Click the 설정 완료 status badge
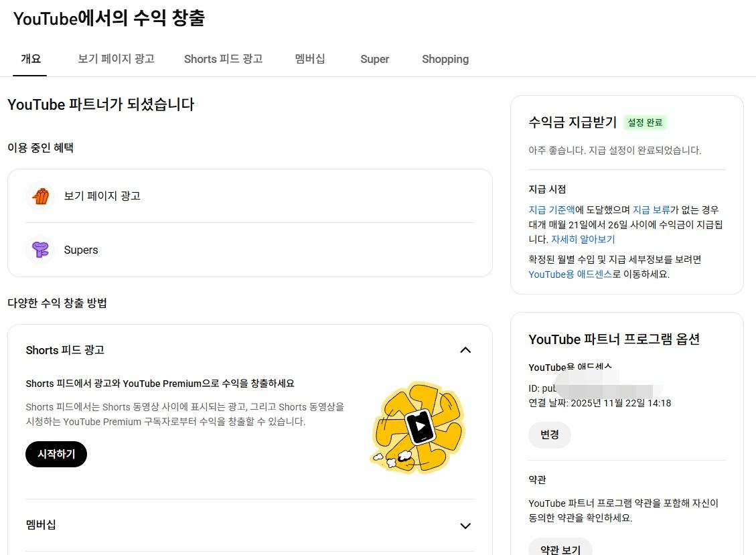Viewport: 756px width, 555px height. [645, 123]
